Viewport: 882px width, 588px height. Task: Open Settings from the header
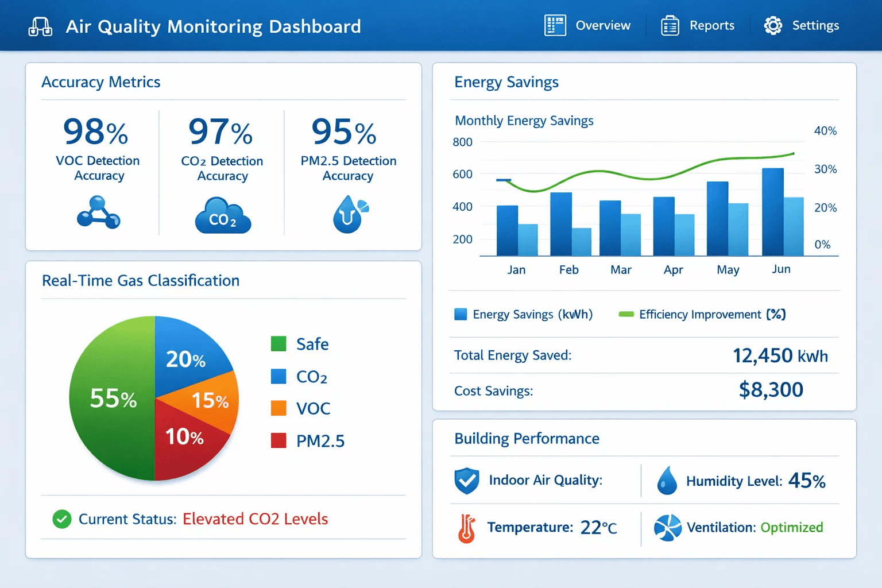801,25
